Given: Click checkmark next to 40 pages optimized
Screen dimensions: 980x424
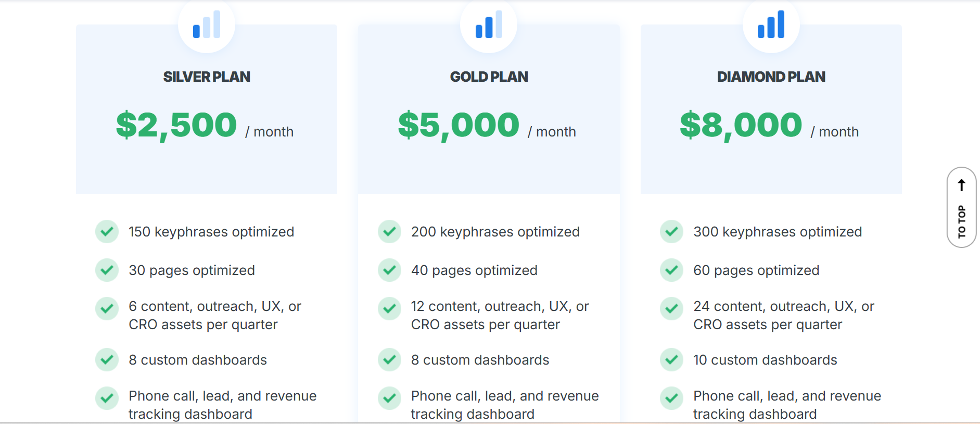Looking at the screenshot, I should (x=389, y=270).
